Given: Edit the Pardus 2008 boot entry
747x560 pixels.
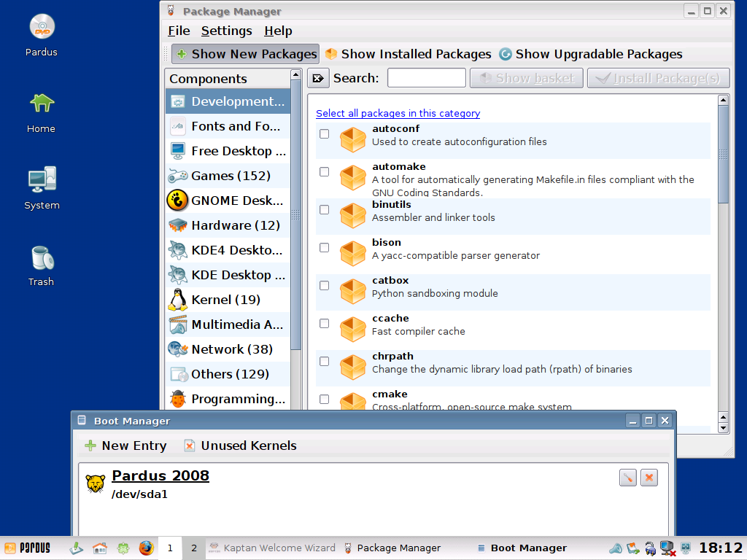Looking at the screenshot, I should pos(628,478).
